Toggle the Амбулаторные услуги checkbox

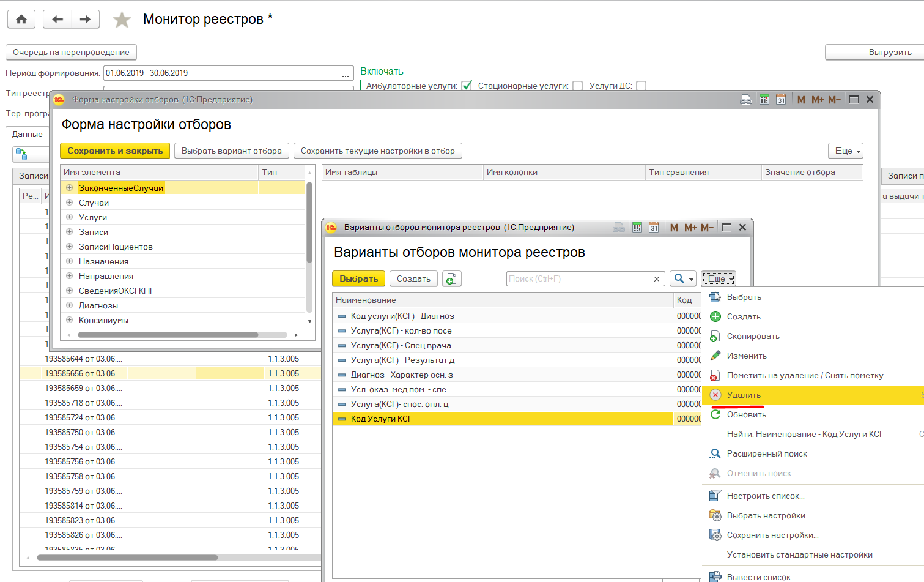tap(467, 86)
